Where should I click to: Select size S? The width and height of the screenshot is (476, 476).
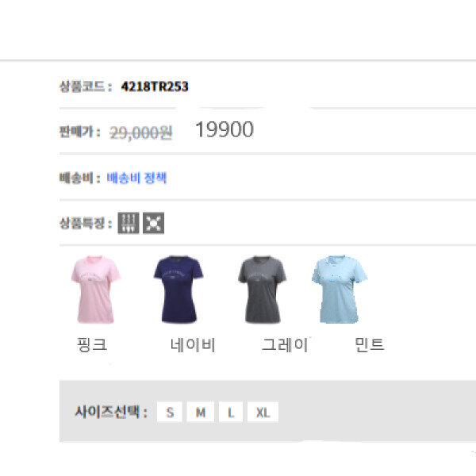coord(170,412)
